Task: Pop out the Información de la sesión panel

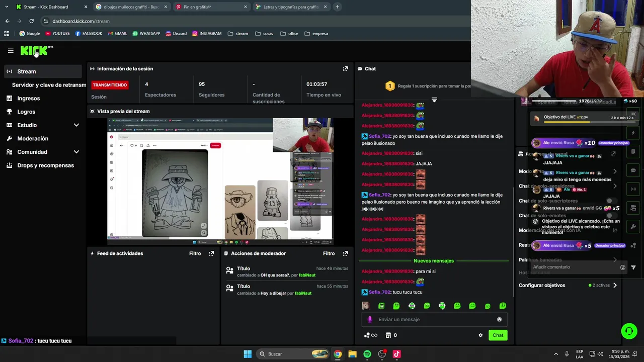Action: pos(345,69)
